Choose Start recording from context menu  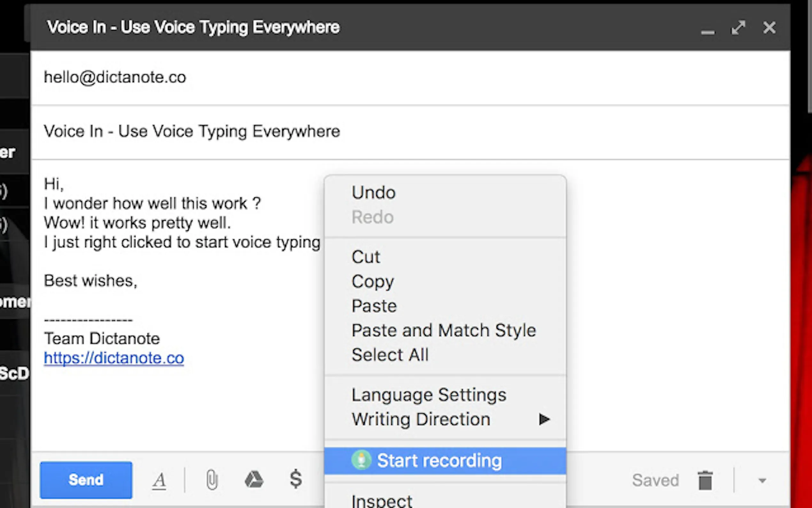coord(439,461)
